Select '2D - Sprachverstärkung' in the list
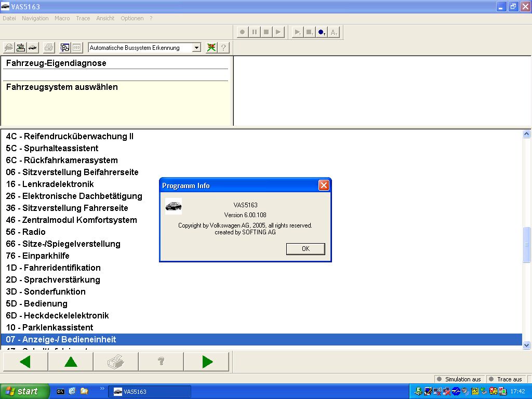Screen dimensions: 532x399 pyautogui.click(x=261, y=280)
